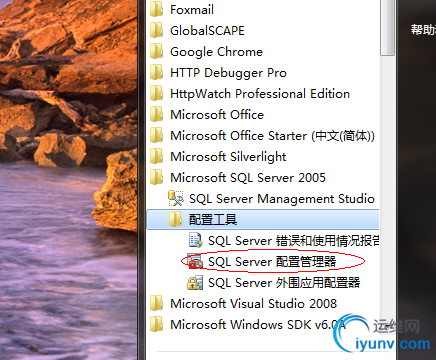
Task: Open the Foxmail folder icon
Action: click(x=156, y=9)
